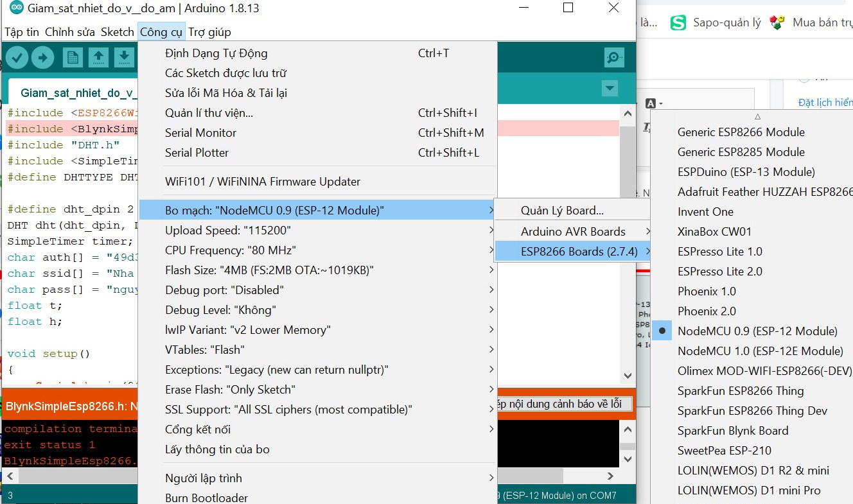The height and width of the screenshot is (504, 853).
Task: Select Burn Bootloader menu entry
Action: 318,498
